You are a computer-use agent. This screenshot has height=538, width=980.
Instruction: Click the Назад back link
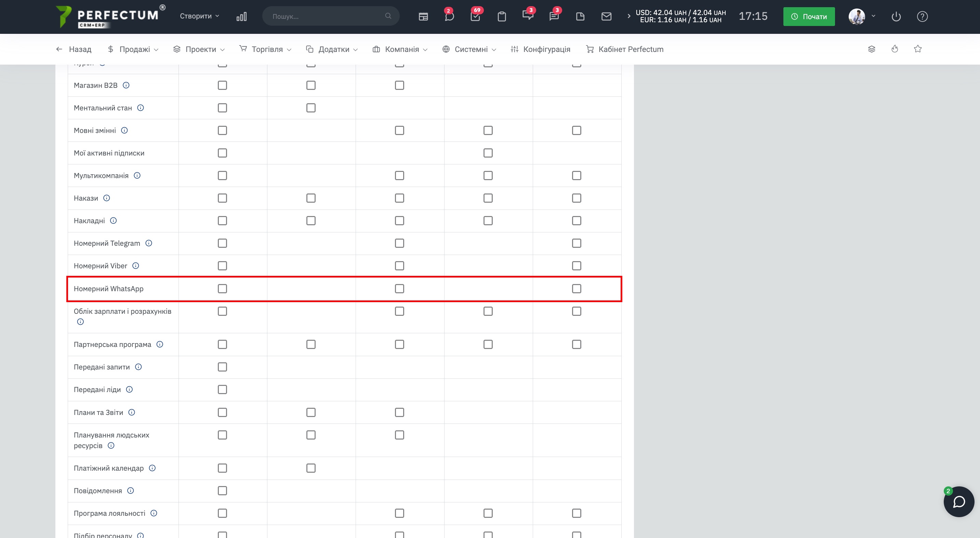(x=74, y=49)
